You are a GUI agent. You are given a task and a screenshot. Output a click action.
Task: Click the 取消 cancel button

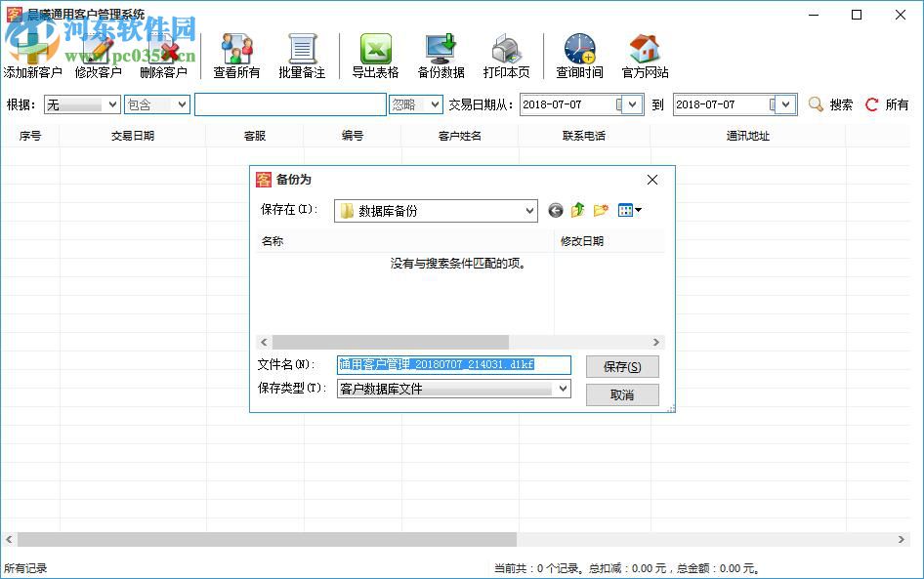[x=622, y=395]
